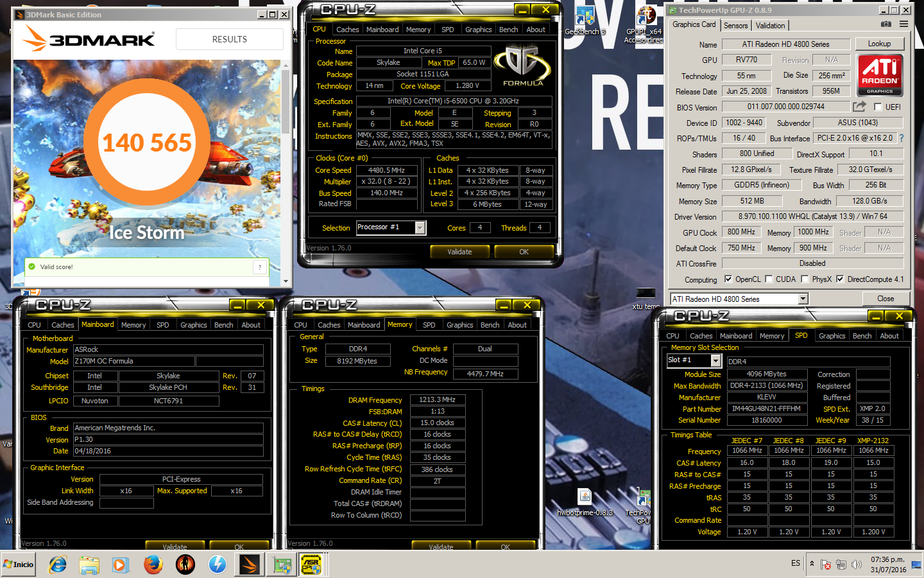Open the About tab in the SPD CPU-Z window
This screenshot has width=924, height=578.
889,336
